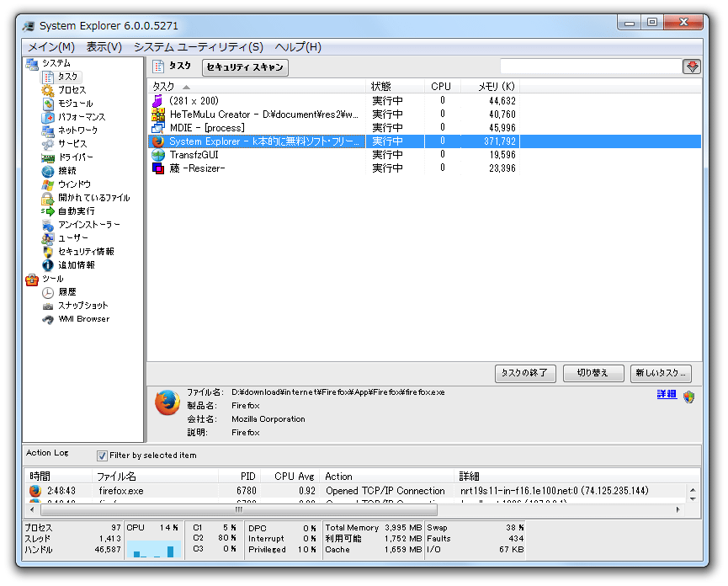
Task: Click the ツール toolbox icon
Action: [x=32, y=279]
